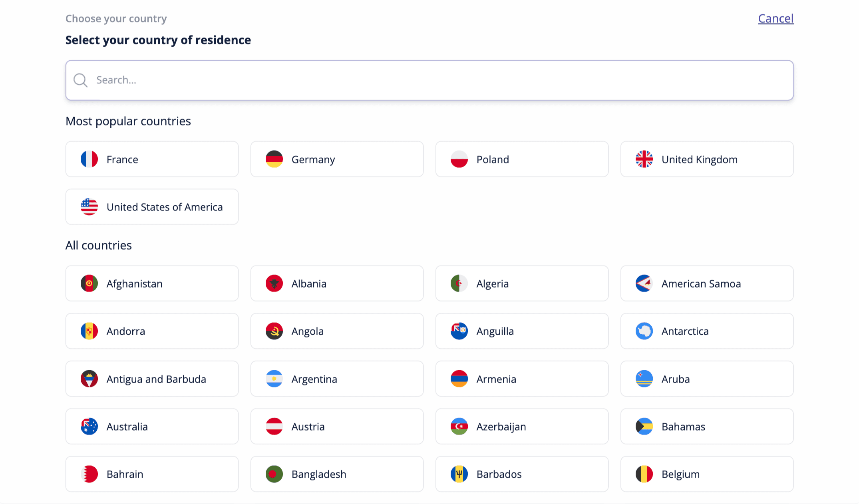Click the Azerbaijan flag icon
Viewport: 859px width, 504px height.
pos(459,427)
